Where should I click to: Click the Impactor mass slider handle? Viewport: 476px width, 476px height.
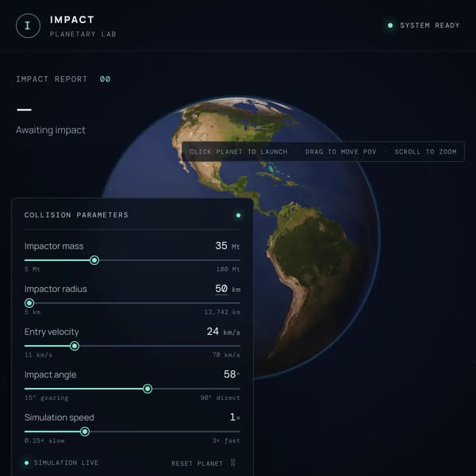tap(94, 260)
